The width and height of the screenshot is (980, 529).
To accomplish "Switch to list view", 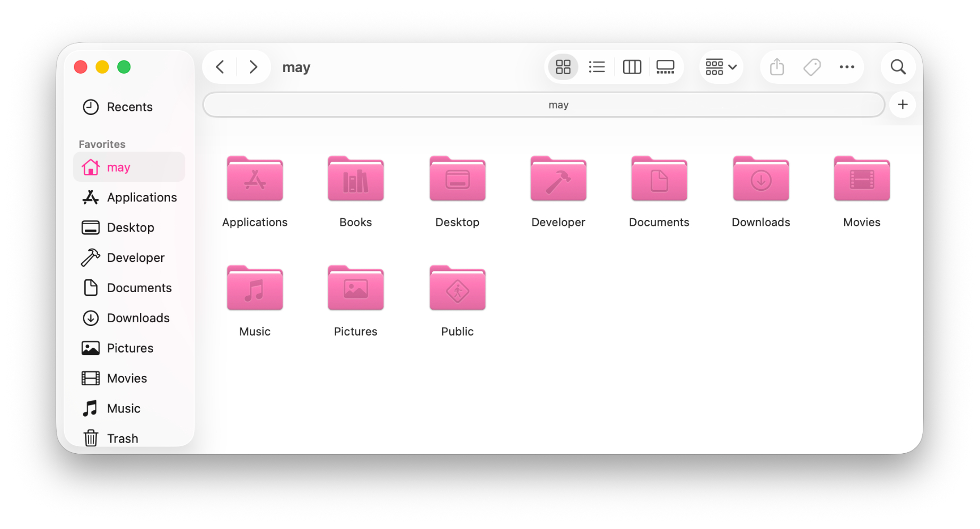I will [x=597, y=67].
